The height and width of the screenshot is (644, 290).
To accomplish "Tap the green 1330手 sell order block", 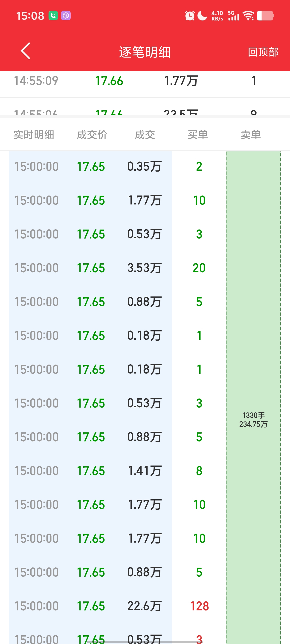I will [x=253, y=420].
